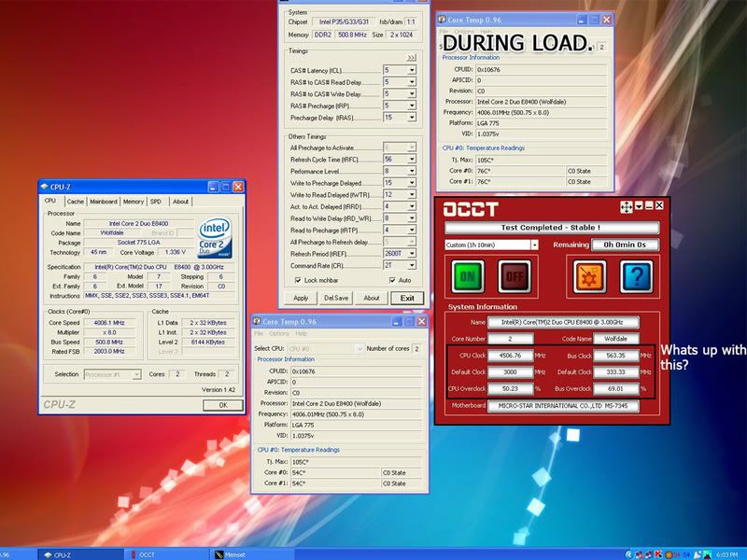Click the MemSet memory frequency 500.8 MHz field
747x560 pixels.
(353, 35)
